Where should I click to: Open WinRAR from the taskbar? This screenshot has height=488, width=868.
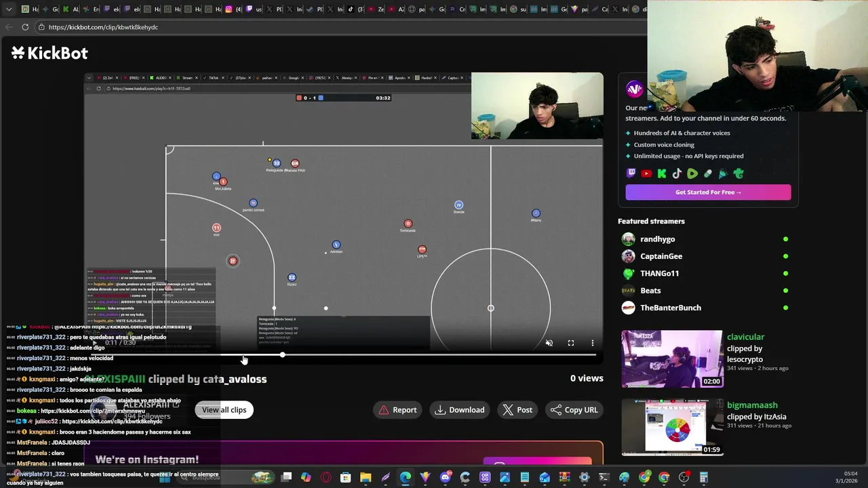tap(564, 478)
